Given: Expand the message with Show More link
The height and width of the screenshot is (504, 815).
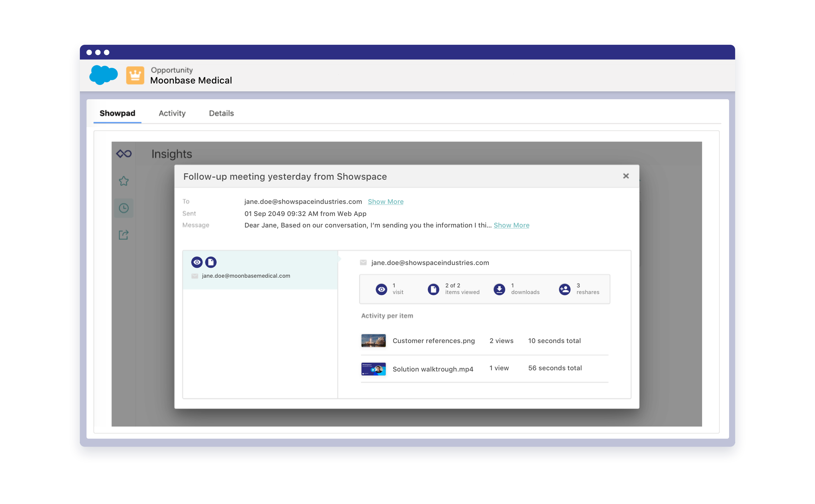Looking at the screenshot, I should (x=511, y=225).
